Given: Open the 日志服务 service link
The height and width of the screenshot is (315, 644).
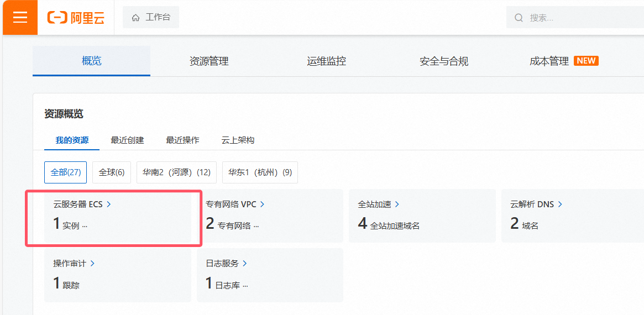Looking at the screenshot, I should [222, 264].
